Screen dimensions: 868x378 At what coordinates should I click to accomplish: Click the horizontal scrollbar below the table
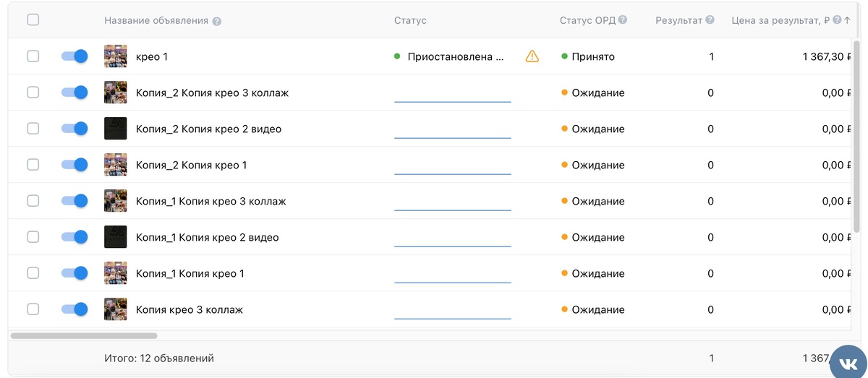pos(84,335)
